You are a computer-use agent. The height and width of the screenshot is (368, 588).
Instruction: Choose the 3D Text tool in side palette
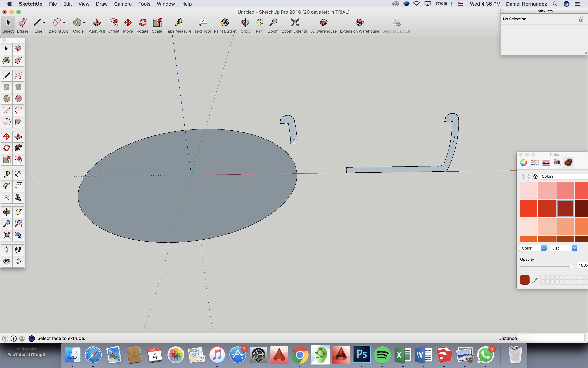click(x=18, y=197)
